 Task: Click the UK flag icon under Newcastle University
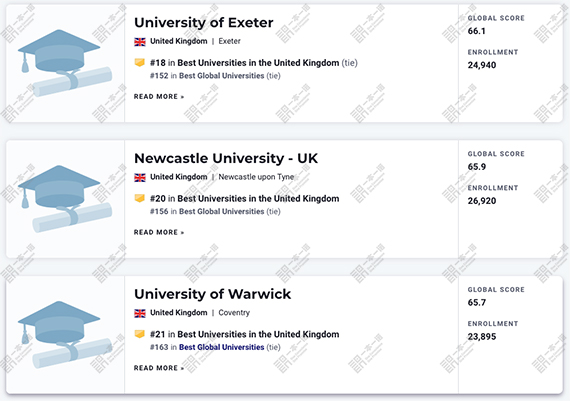(140, 177)
